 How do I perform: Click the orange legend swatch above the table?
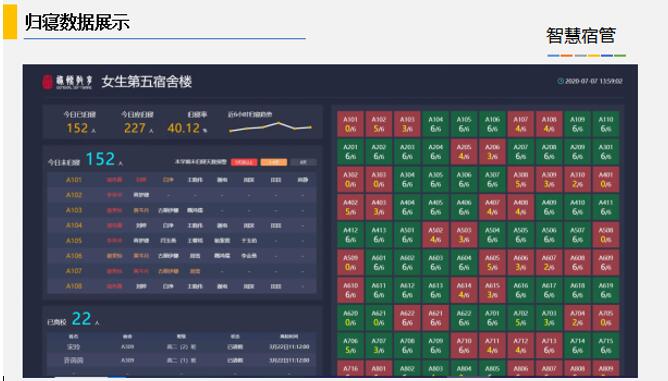(274, 162)
